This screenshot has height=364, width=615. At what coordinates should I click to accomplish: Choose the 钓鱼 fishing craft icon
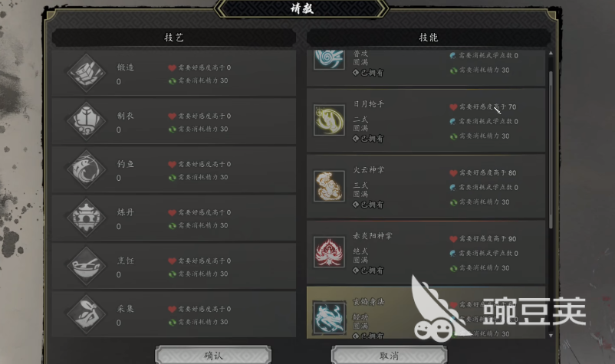pyautogui.click(x=87, y=169)
